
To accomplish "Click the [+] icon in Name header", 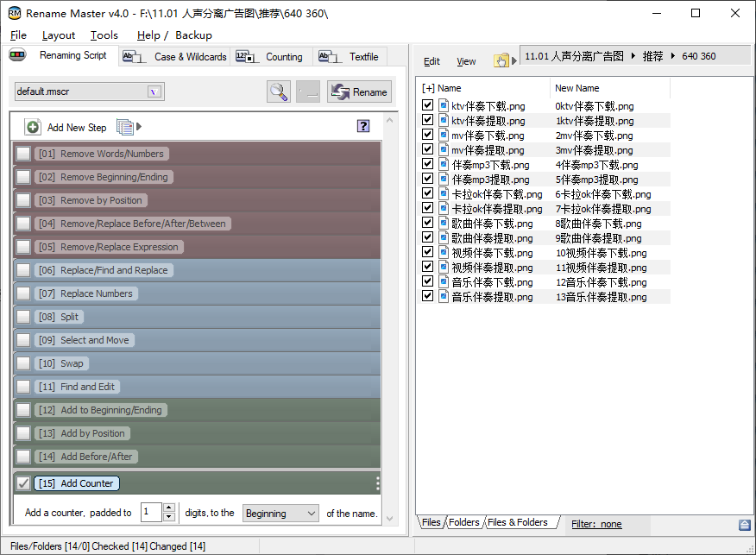I will (428, 88).
